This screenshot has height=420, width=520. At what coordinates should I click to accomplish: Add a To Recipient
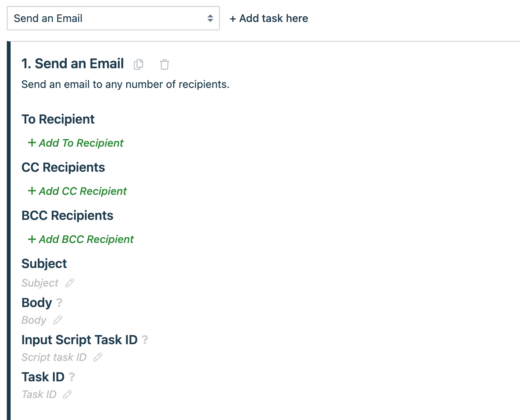tap(76, 143)
